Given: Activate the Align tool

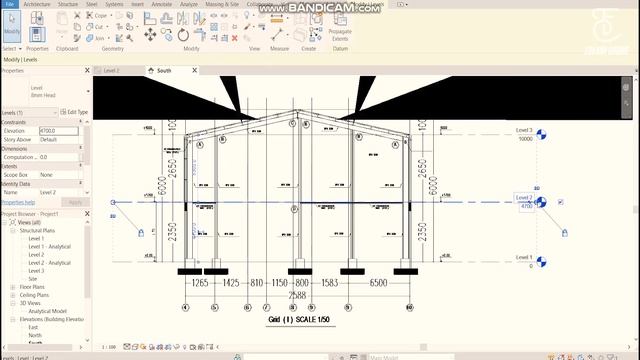Looking at the screenshot, I should pyautogui.click(x=150, y=18).
